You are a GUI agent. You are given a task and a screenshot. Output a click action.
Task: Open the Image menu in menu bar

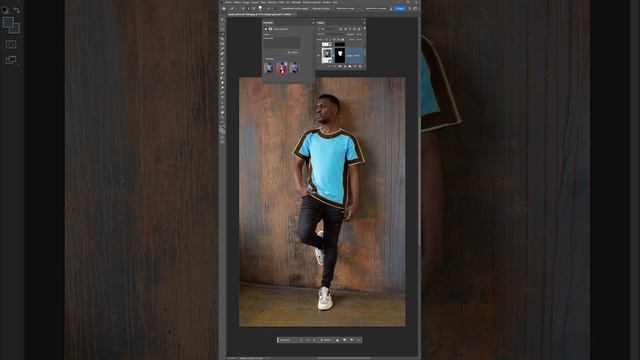(x=246, y=2)
